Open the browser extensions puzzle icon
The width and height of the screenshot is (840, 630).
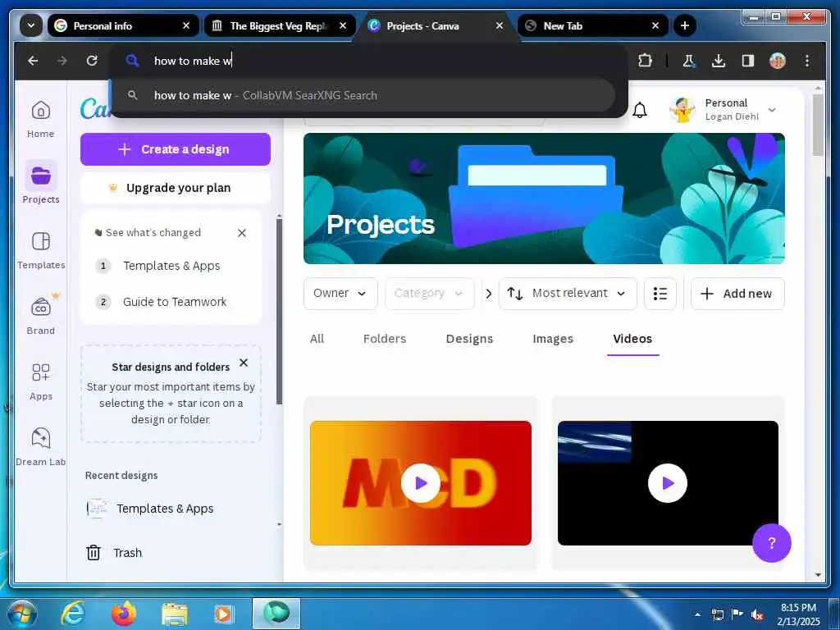[x=645, y=61]
